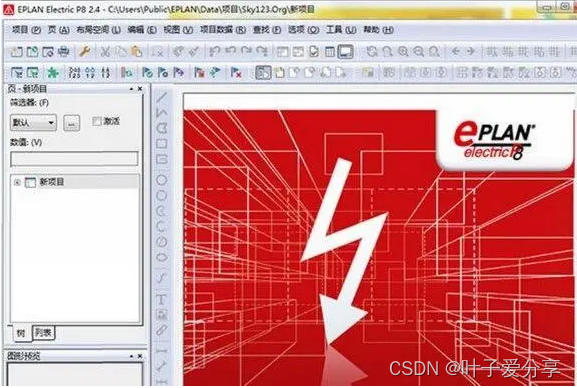
Task: Open the 工具(U) menu
Action: 341,30
